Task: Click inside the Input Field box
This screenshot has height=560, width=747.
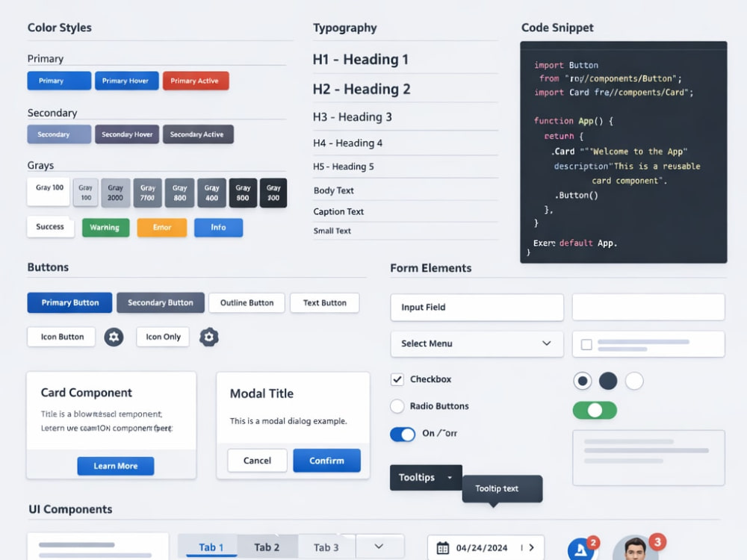Action: click(x=477, y=307)
